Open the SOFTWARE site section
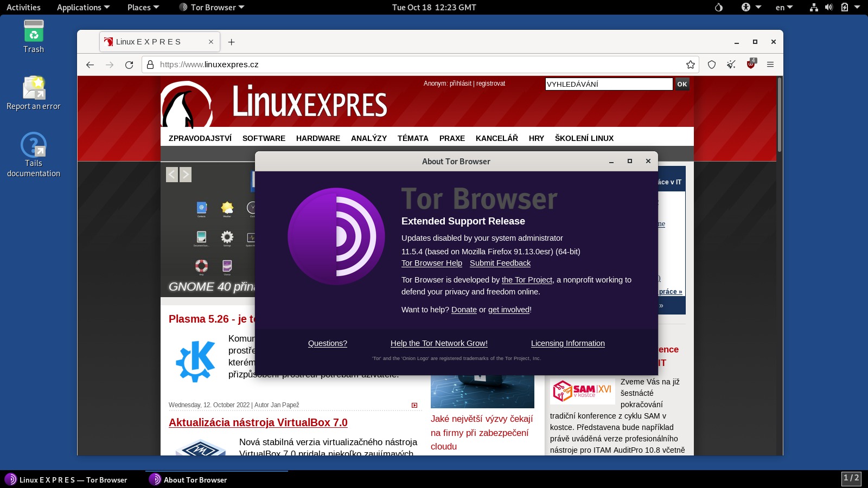868x488 pixels. click(x=264, y=138)
